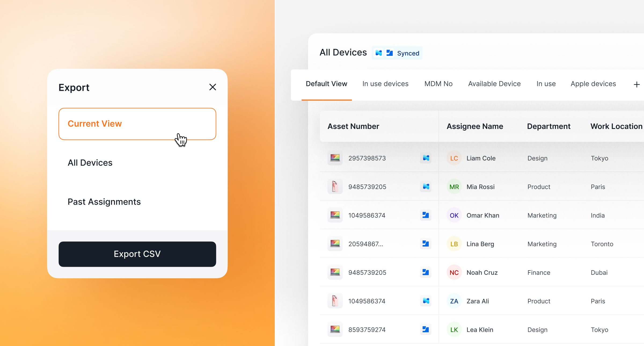644x346 pixels.
Task: Click the Asset Number column header
Action: point(353,126)
